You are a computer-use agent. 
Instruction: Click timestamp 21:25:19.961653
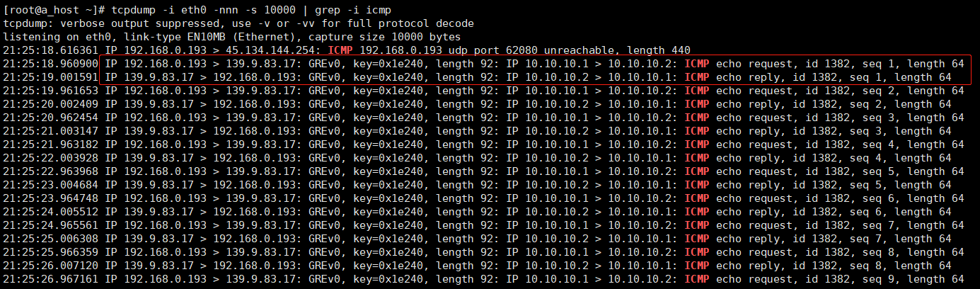[51, 91]
